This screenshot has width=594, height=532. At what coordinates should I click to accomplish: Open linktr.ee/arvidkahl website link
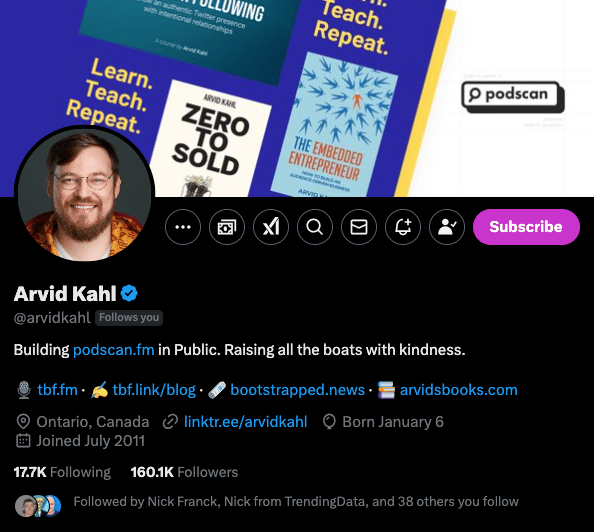(245, 422)
